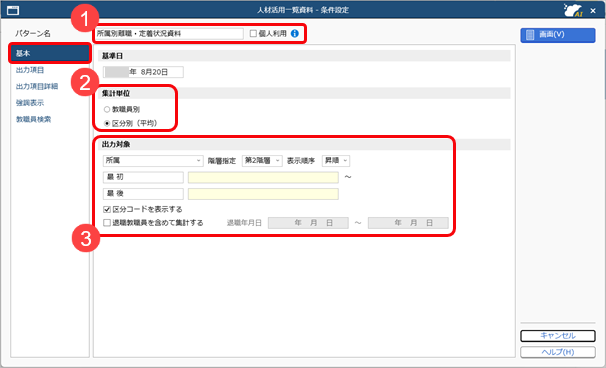The height and width of the screenshot is (368, 606).
Task: Click the パターン名 text field
Action: (169, 34)
